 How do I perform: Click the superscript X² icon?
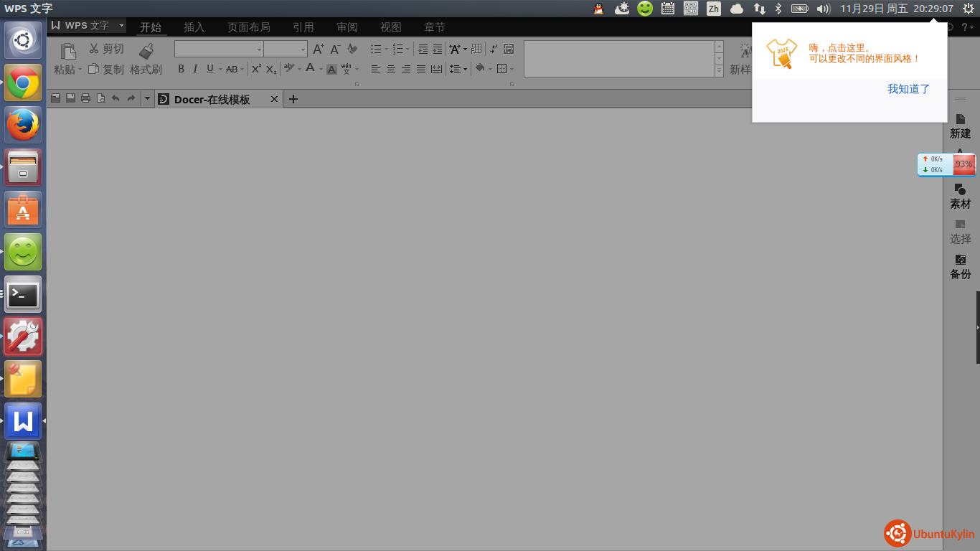[256, 69]
